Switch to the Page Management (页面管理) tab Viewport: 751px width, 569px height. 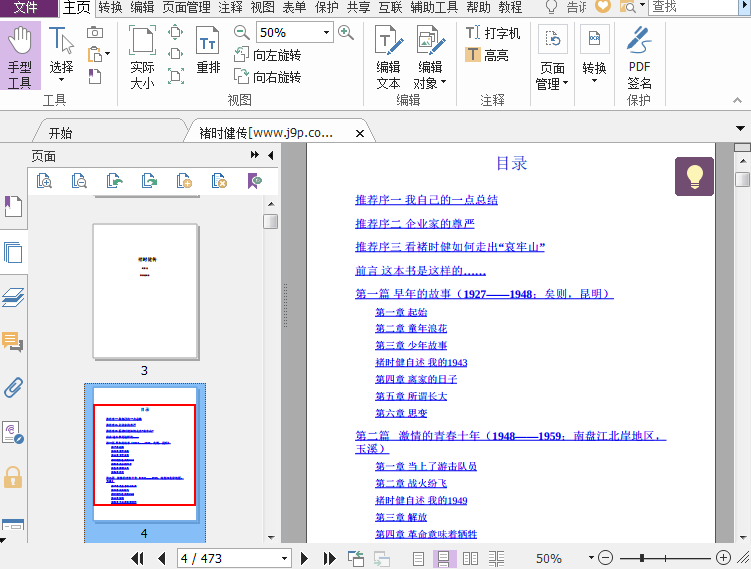click(186, 7)
